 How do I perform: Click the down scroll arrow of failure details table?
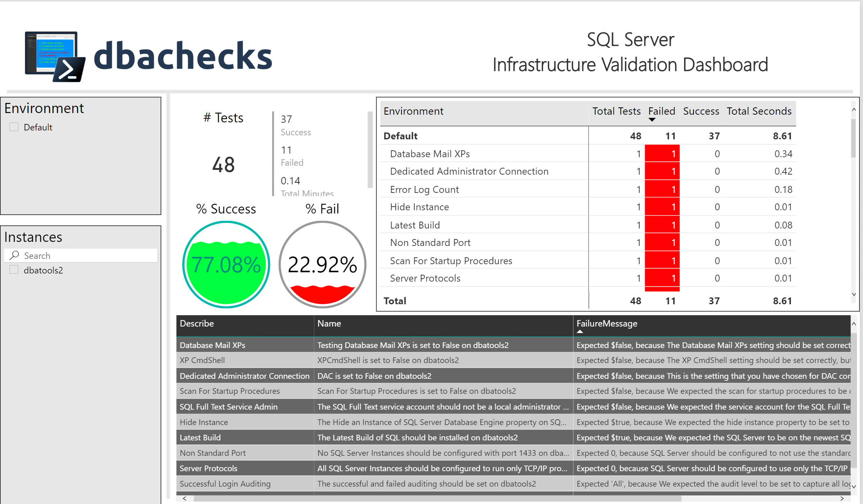pyautogui.click(x=854, y=487)
